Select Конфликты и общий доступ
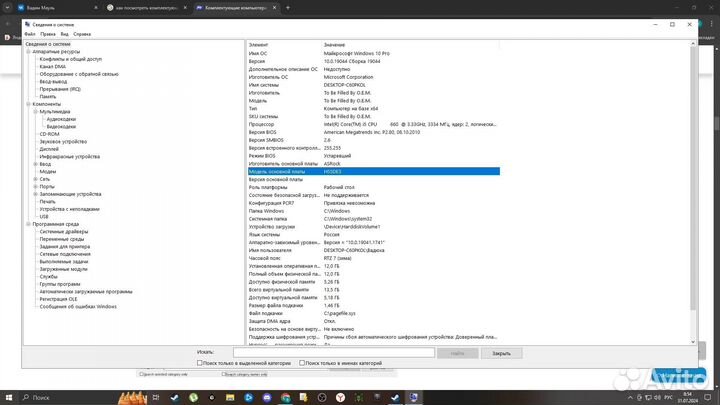This screenshot has width=720, height=405. click(71, 59)
